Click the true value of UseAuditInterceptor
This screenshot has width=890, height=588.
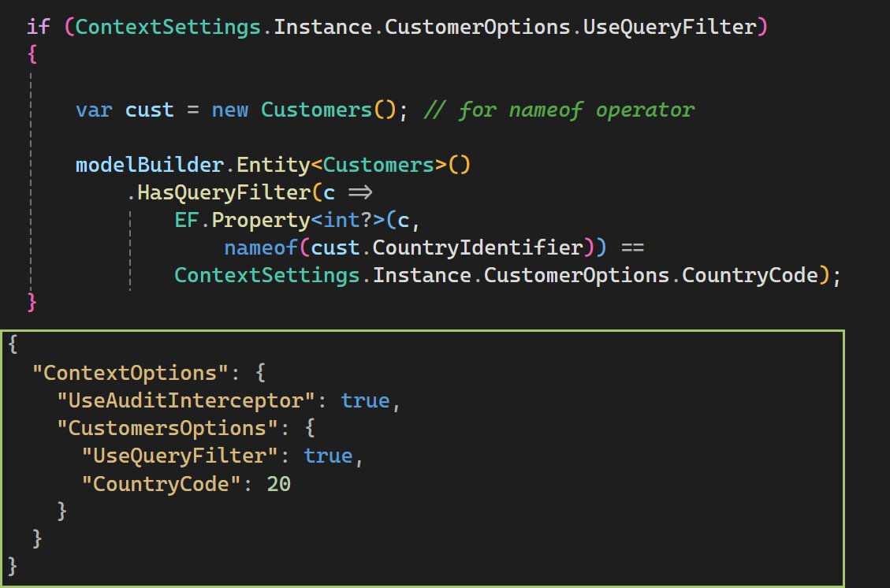pos(365,400)
